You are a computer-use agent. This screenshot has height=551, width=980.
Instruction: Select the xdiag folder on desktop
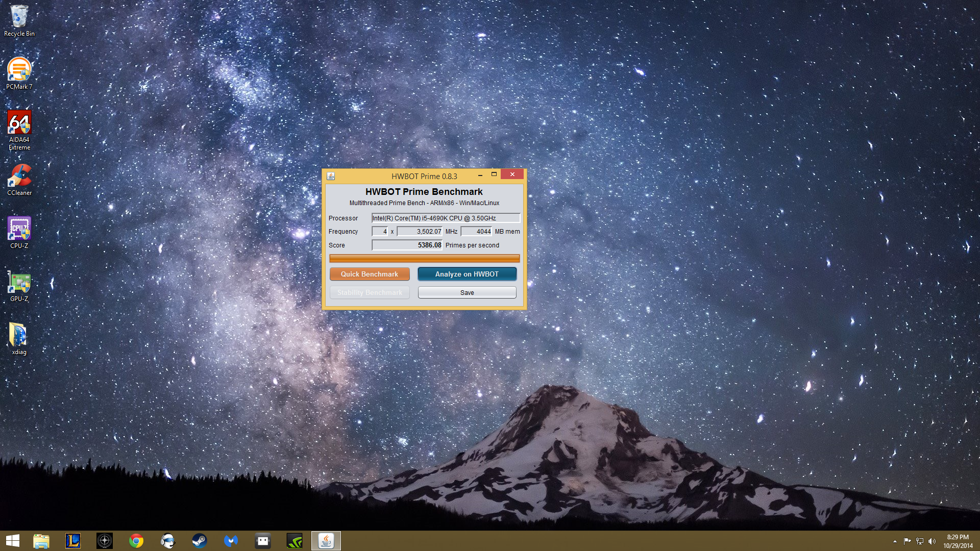coord(19,339)
